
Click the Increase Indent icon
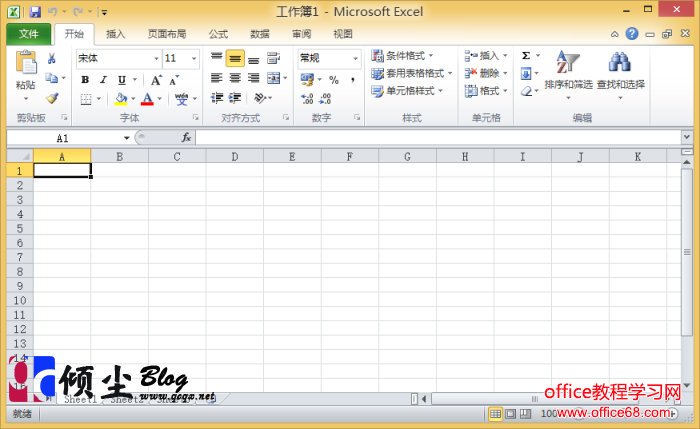[235, 98]
